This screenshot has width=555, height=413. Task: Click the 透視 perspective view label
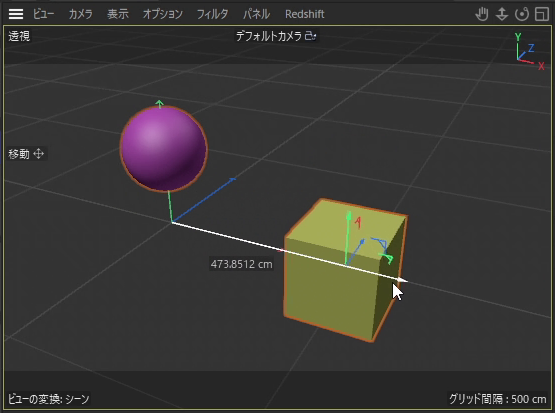click(x=19, y=36)
